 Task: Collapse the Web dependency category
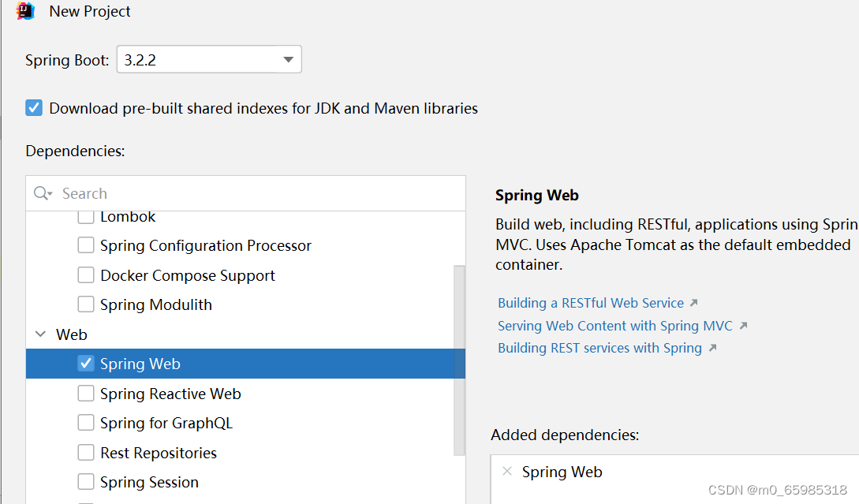click(x=41, y=334)
